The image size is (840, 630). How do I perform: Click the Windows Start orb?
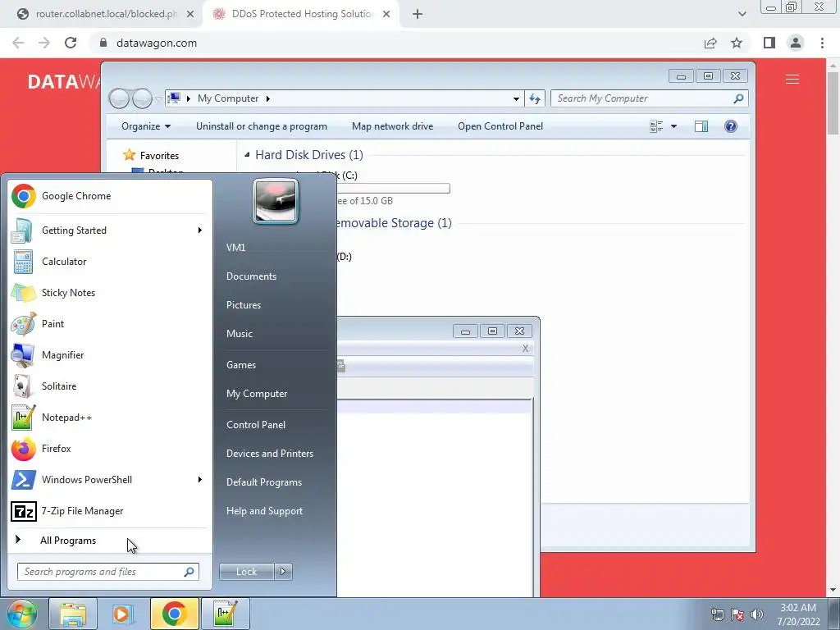click(21, 614)
